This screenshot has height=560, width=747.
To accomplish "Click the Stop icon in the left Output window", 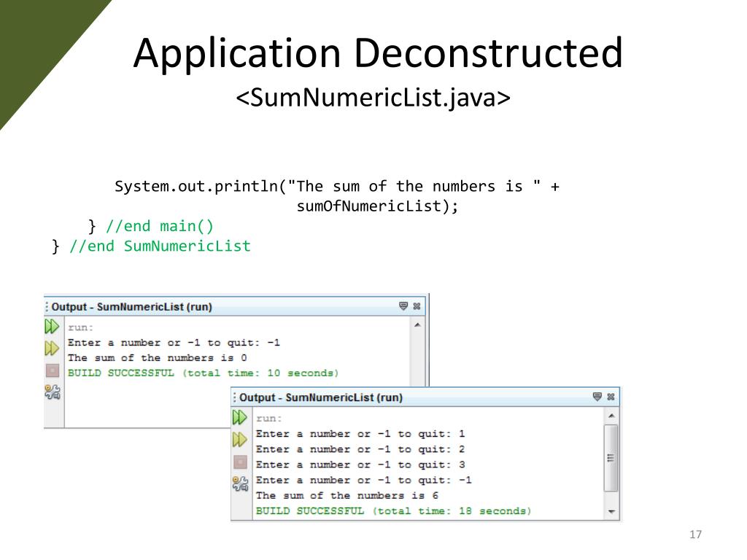I will pyautogui.click(x=53, y=370).
